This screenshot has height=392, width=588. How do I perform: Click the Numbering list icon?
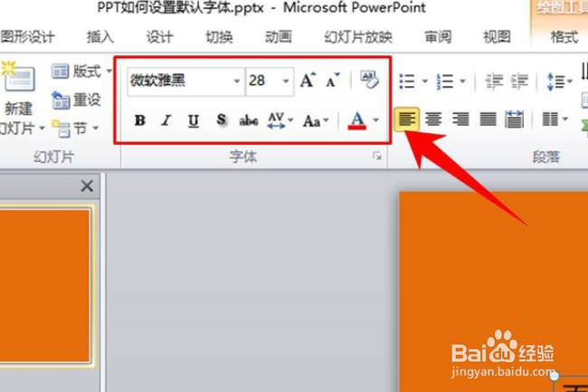445,81
